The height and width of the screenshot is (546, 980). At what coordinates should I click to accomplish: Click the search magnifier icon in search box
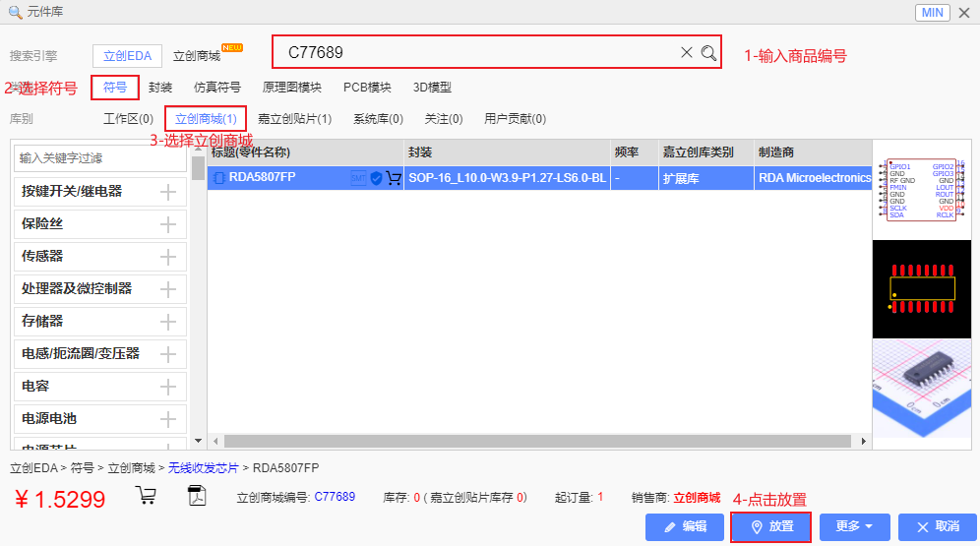coord(708,53)
